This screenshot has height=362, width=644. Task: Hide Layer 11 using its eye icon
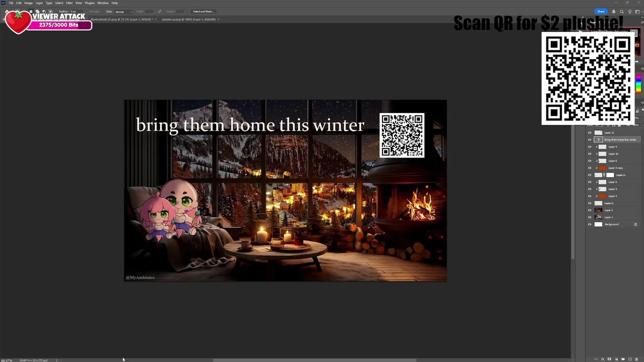click(x=590, y=133)
